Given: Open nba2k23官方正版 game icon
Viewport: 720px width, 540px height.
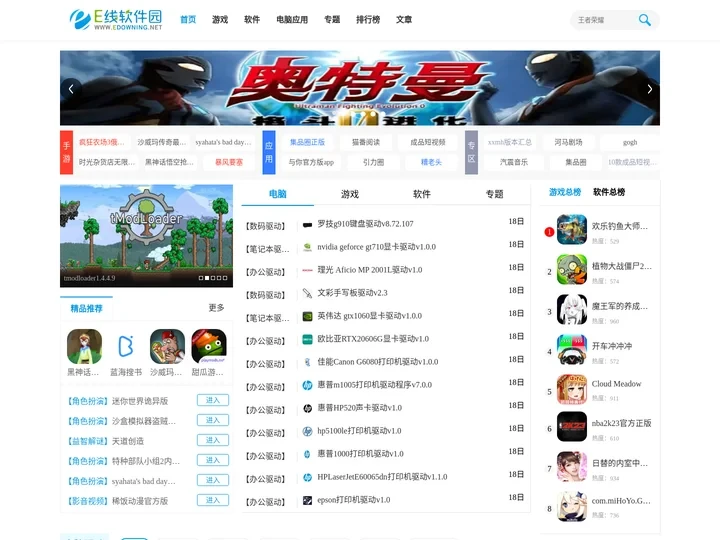Looking at the screenshot, I should (572, 427).
